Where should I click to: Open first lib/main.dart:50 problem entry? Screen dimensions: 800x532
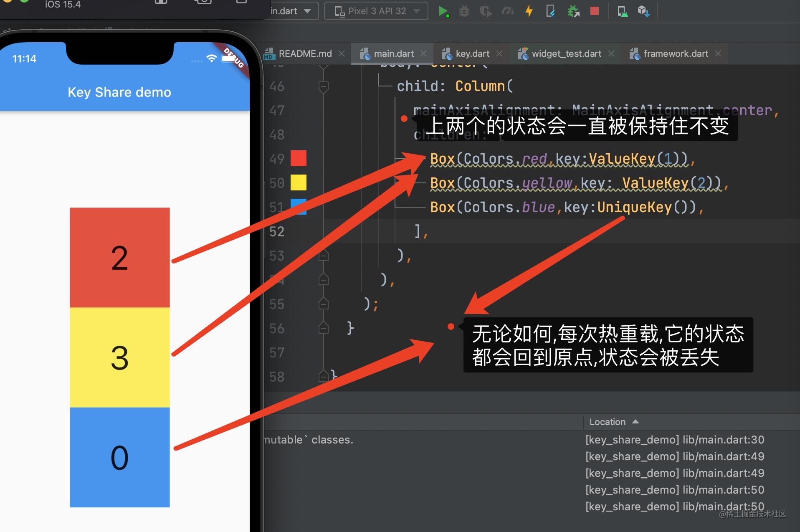(x=675, y=490)
